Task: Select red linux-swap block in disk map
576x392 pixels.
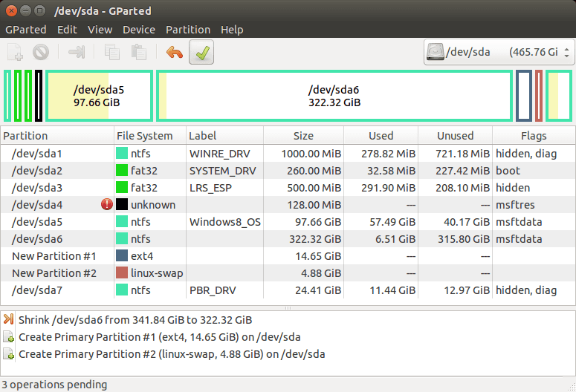Action: [539, 96]
